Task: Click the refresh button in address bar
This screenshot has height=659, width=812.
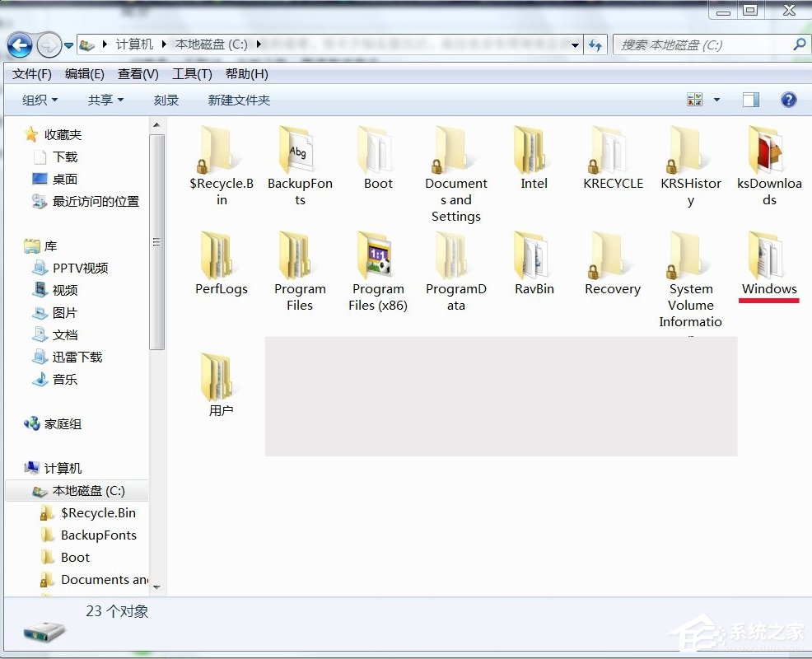Action: click(595, 44)
